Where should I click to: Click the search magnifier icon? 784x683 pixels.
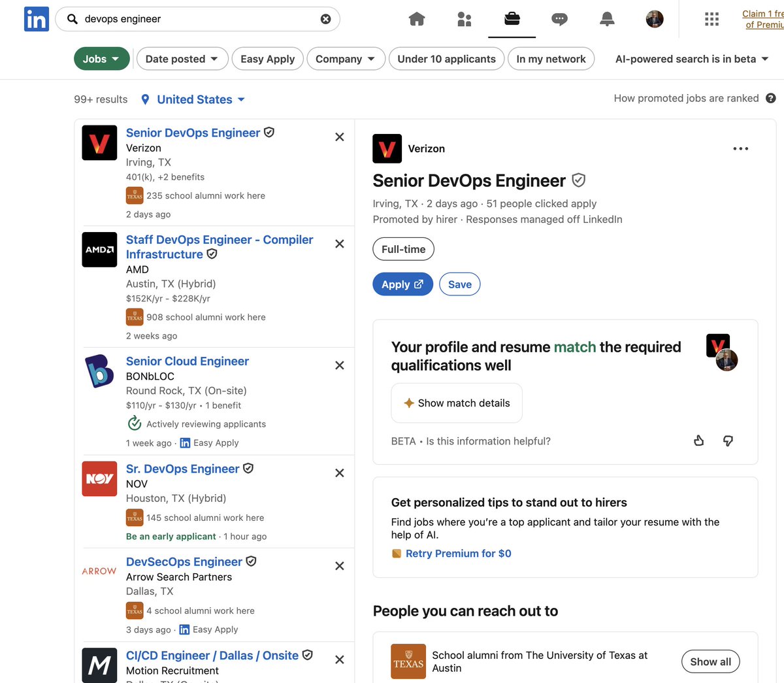[73, 19]
